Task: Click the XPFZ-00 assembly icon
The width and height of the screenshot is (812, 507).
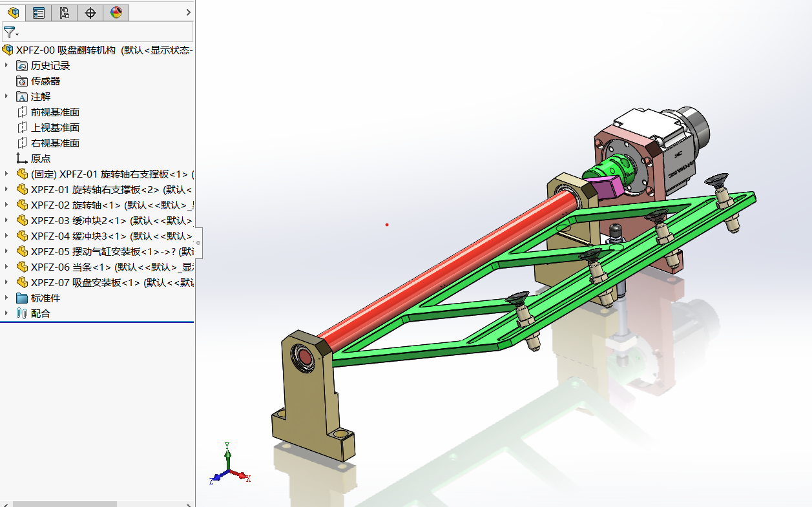Action: click(8, 50)
